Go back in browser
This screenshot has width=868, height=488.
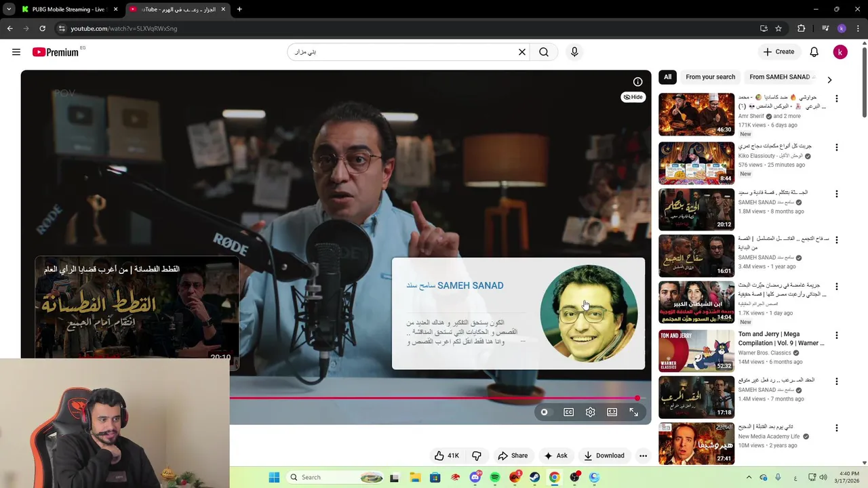point(9,28)
